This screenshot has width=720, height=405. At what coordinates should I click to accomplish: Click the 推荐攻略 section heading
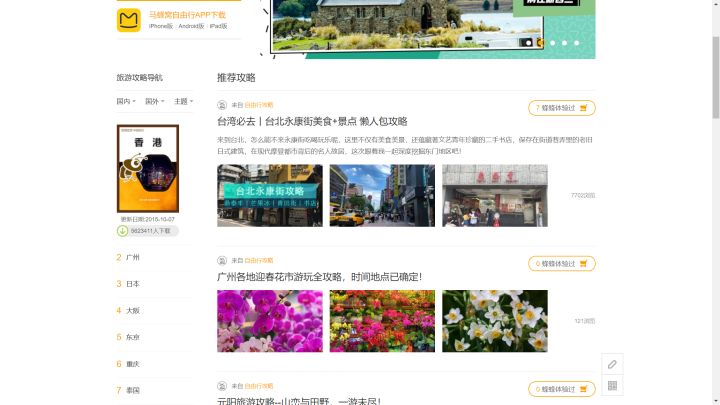click(x=236, y=78)
